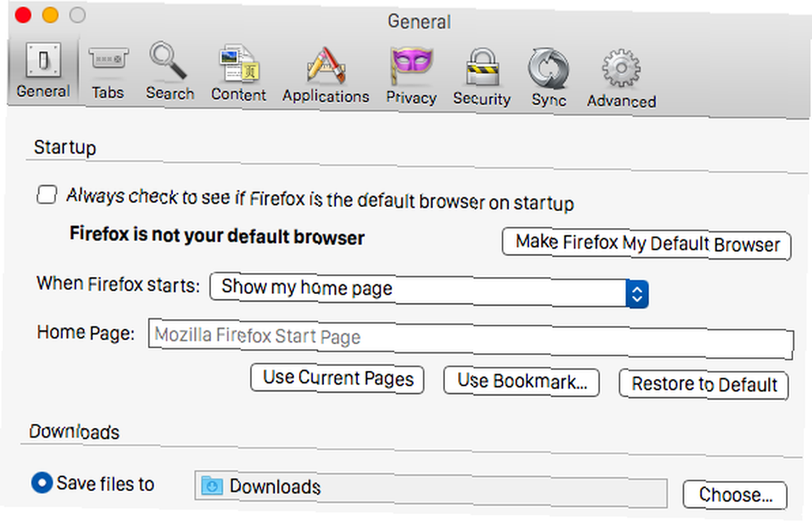Focus the Home Page text field
This screenshot has width=812, height=522.
[471, 339]
